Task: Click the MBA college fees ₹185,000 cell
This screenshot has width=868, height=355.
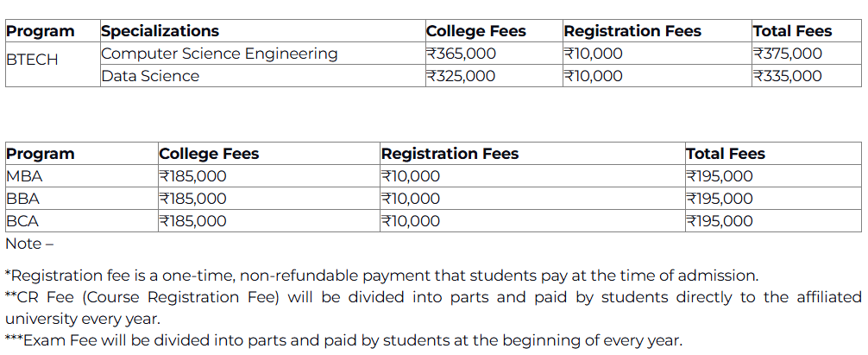Action: [193, 176]
